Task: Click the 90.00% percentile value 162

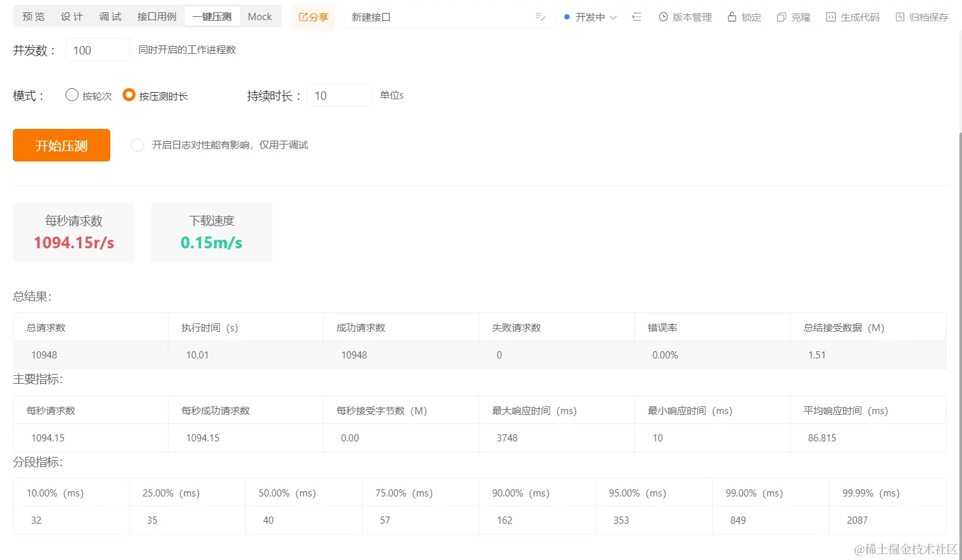Action: tap(505, 520)
